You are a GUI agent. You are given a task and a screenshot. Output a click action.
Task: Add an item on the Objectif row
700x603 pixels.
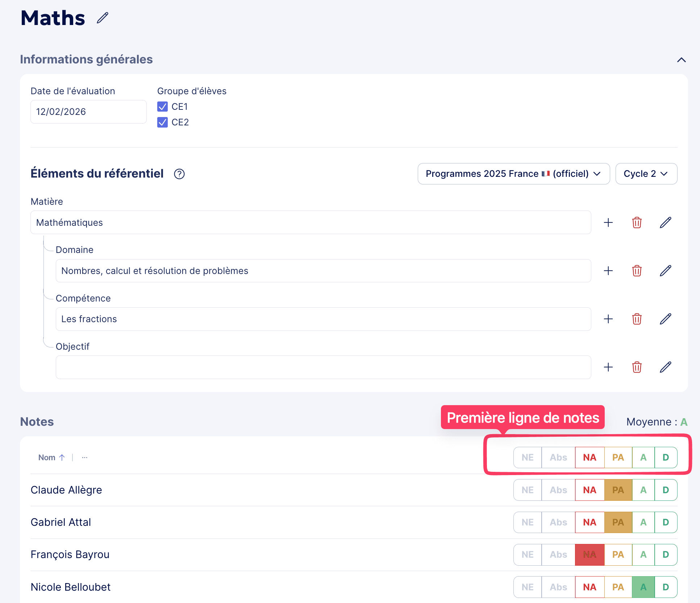pos(608,367)
